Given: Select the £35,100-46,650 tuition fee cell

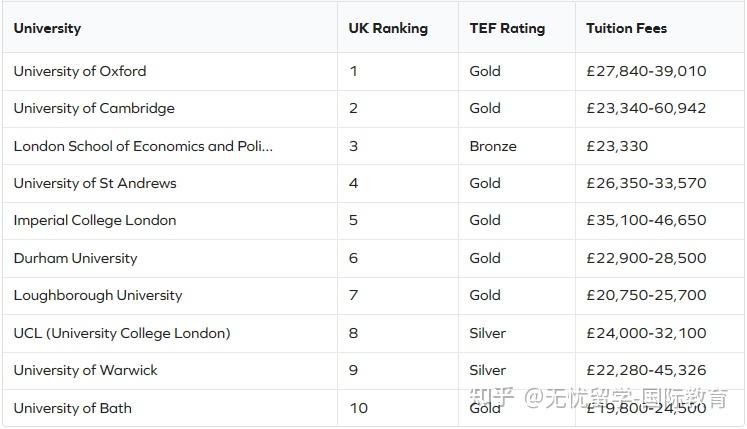Looking at the screenshot, I should pos(646,220).
